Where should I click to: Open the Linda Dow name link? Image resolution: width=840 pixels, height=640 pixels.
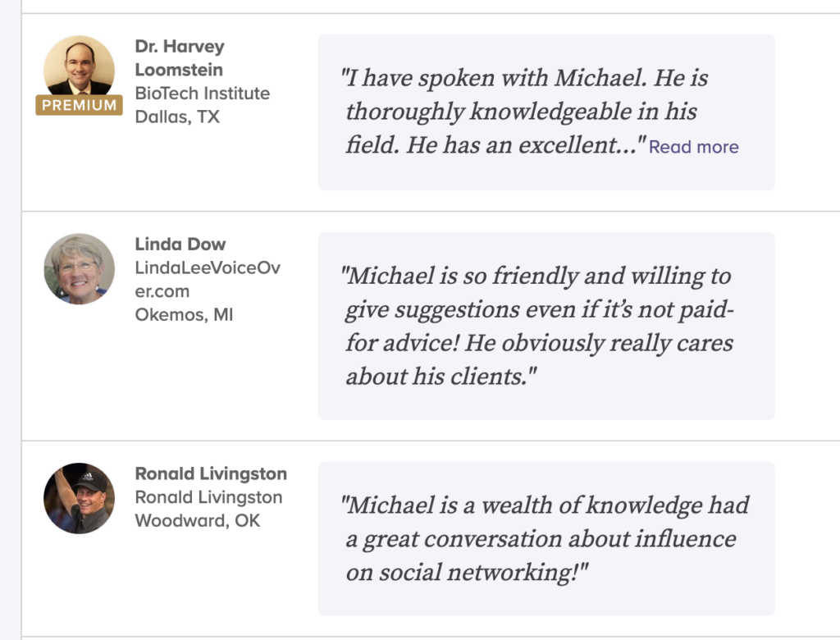tap(180, 244)
